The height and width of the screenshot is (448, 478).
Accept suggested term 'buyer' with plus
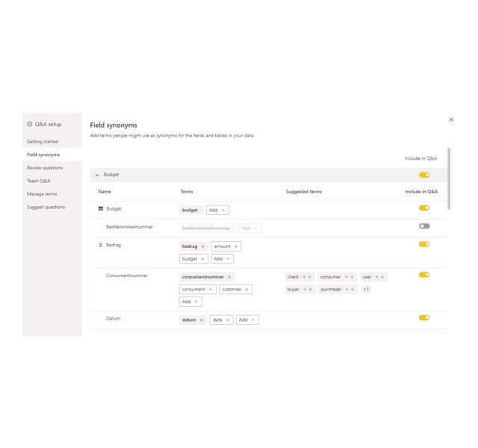[304, 289]
